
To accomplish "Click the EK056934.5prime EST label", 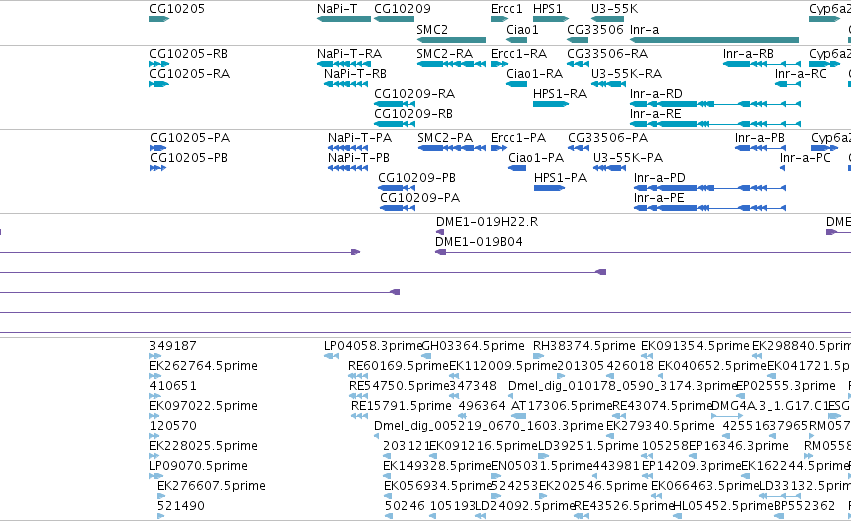I will [x=437, y=486].
